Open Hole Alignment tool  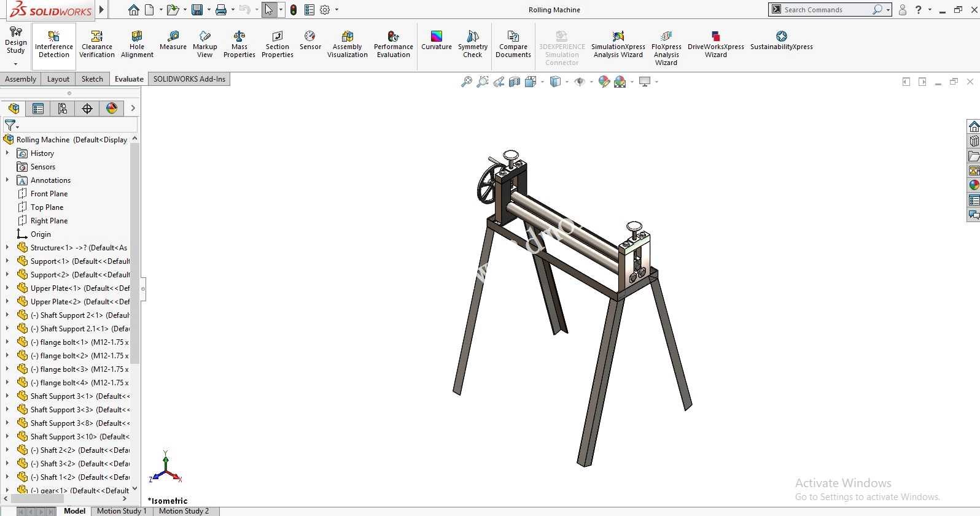coord(137,44)
